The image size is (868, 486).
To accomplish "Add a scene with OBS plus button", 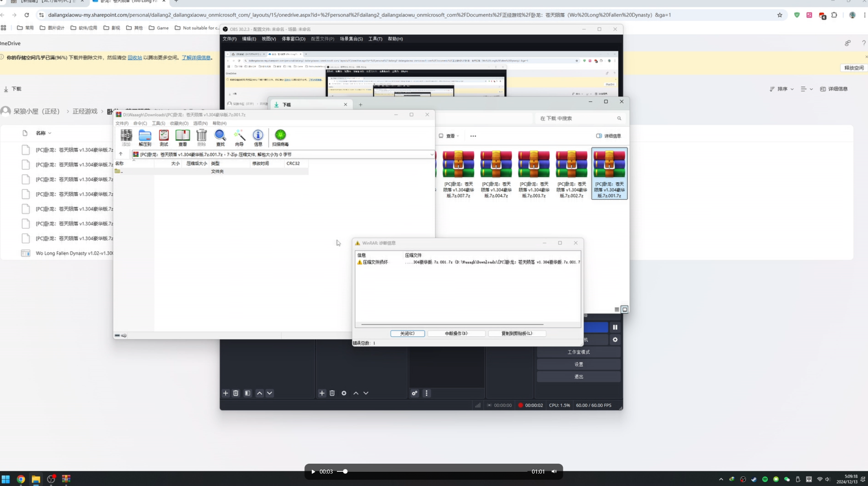I will click(226, 393).
